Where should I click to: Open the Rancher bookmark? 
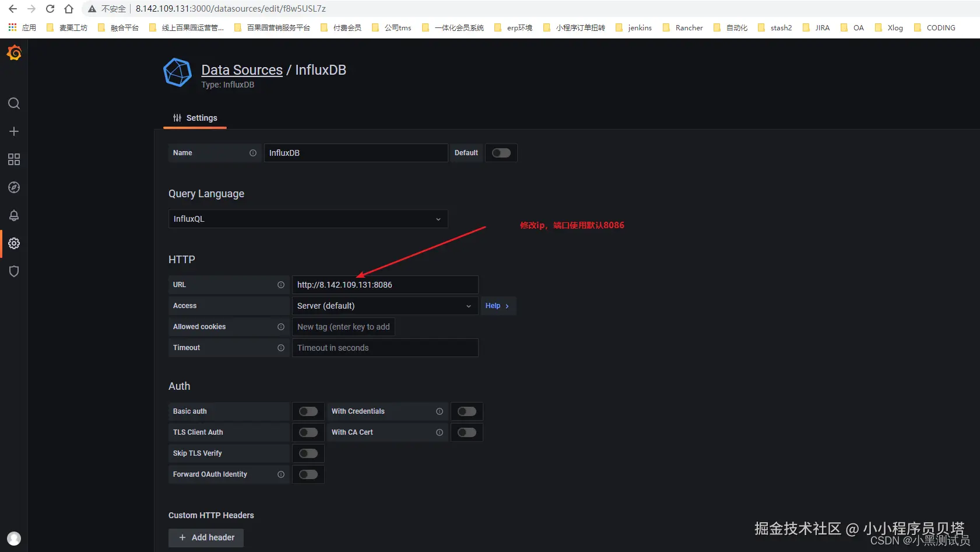(x=683, y=27)
